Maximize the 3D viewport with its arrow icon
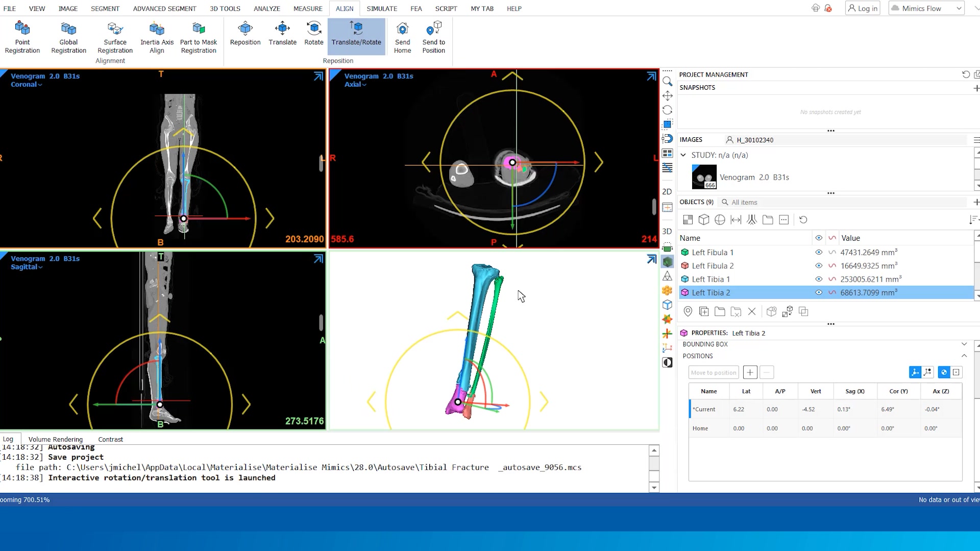This screenshot has width=980, height=551. pyautogui.click(x=651, y=259)
